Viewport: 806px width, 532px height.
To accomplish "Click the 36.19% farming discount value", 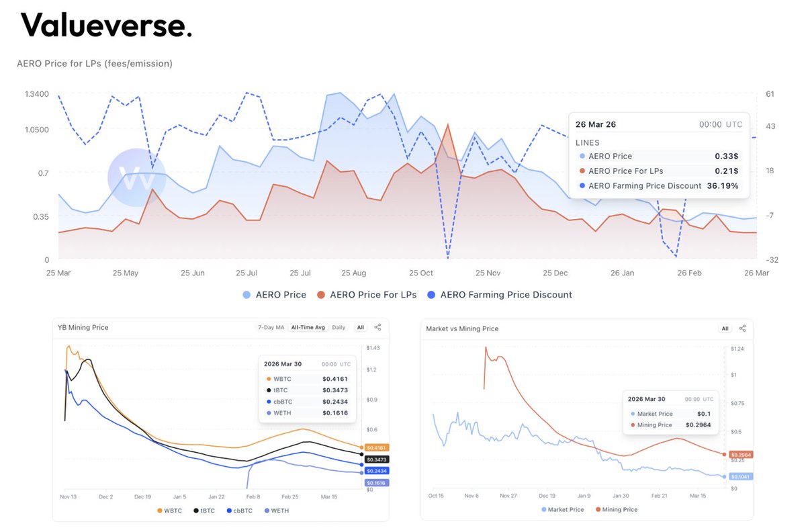I will tap(723, 185).
